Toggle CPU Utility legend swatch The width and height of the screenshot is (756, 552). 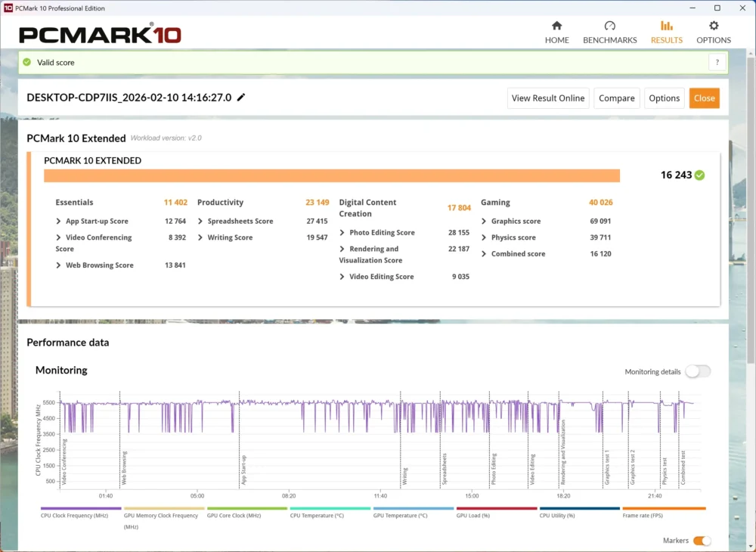coord(580,508)
